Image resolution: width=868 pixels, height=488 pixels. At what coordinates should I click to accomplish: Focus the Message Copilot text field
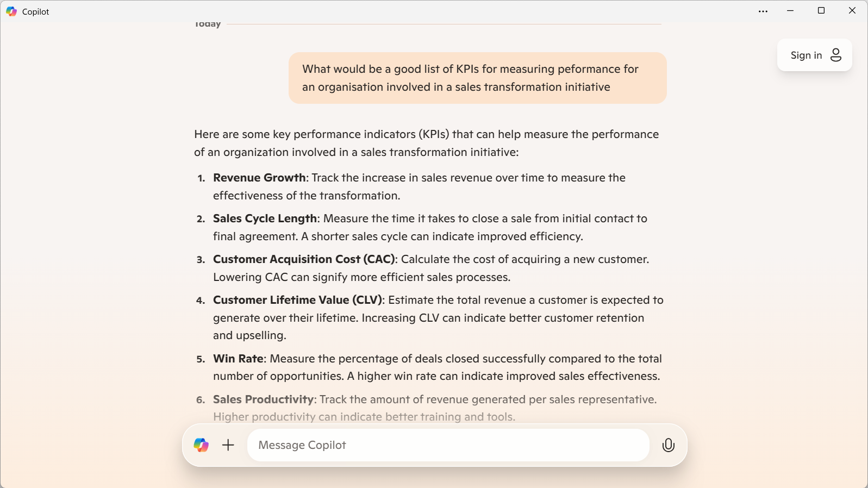[448, 445]
